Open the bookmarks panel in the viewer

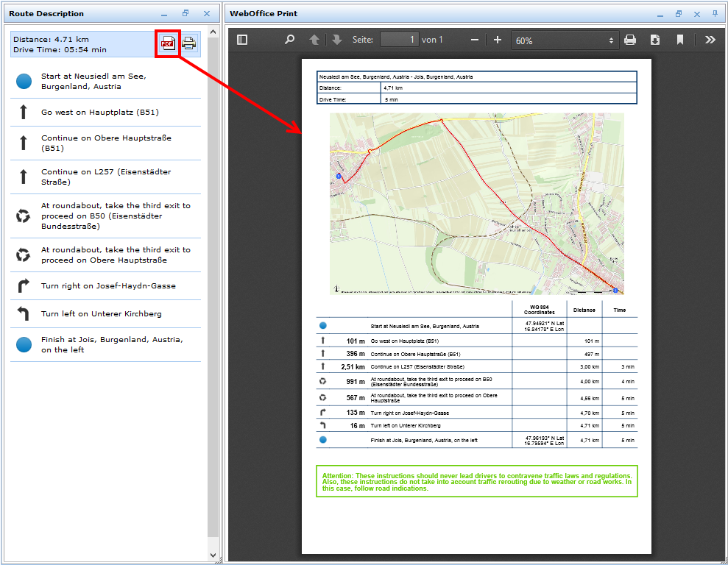(x=680, y=40)
